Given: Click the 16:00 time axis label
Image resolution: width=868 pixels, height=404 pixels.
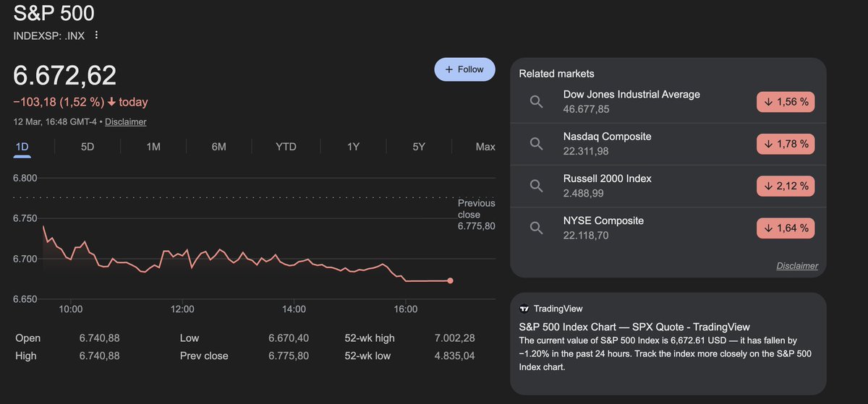Looking at the screenshot, I should [406, 309].
